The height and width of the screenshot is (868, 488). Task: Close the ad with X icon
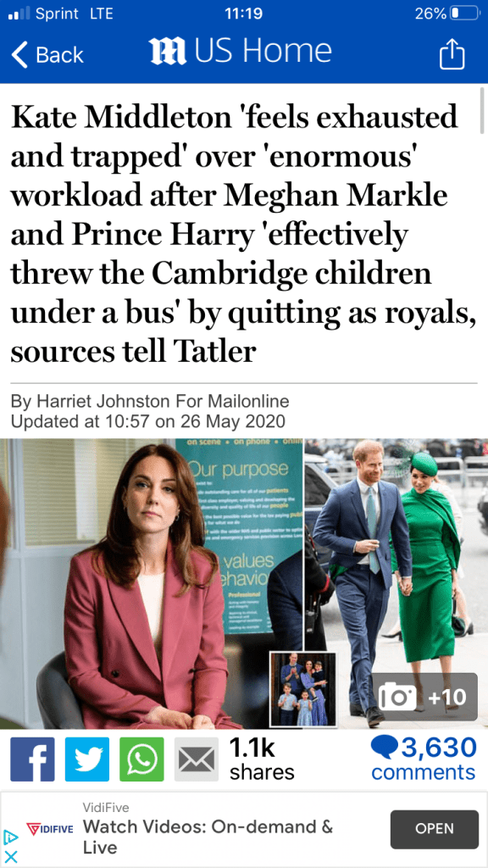point(10,857)
